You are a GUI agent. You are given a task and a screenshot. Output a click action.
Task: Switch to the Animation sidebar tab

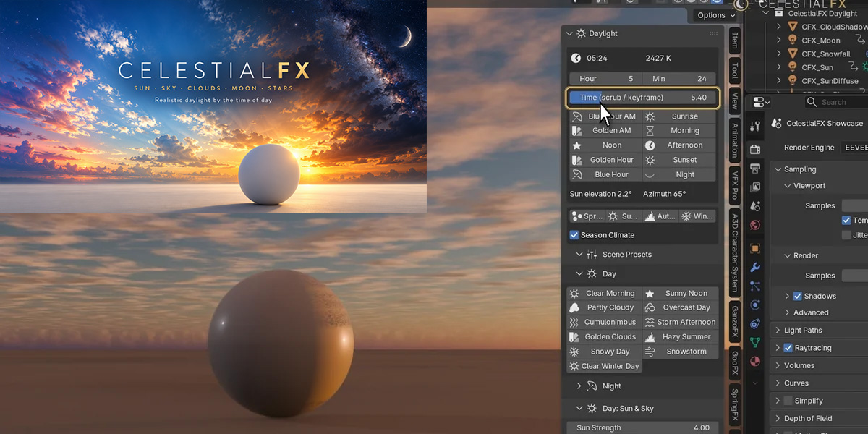[x=734, y=140]
